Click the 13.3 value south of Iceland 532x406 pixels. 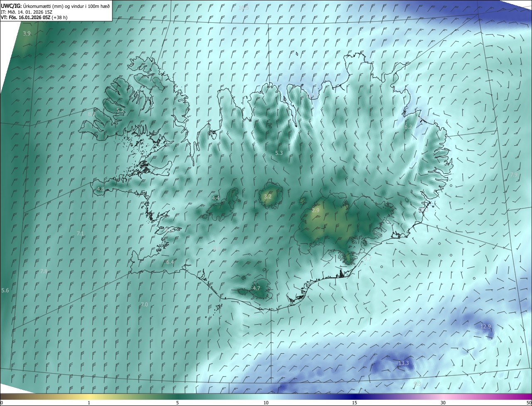pyautogui.click(x=404, y=363)
